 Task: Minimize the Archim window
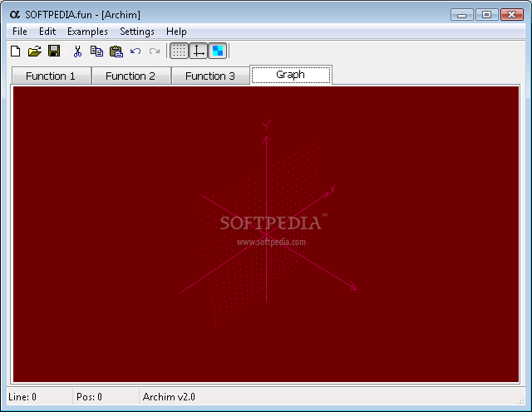462,15
